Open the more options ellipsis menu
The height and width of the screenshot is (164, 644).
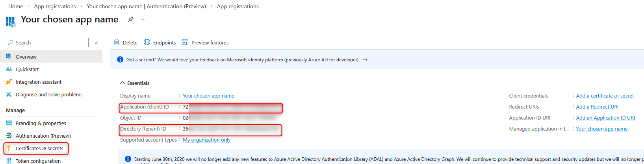point(143,19)
